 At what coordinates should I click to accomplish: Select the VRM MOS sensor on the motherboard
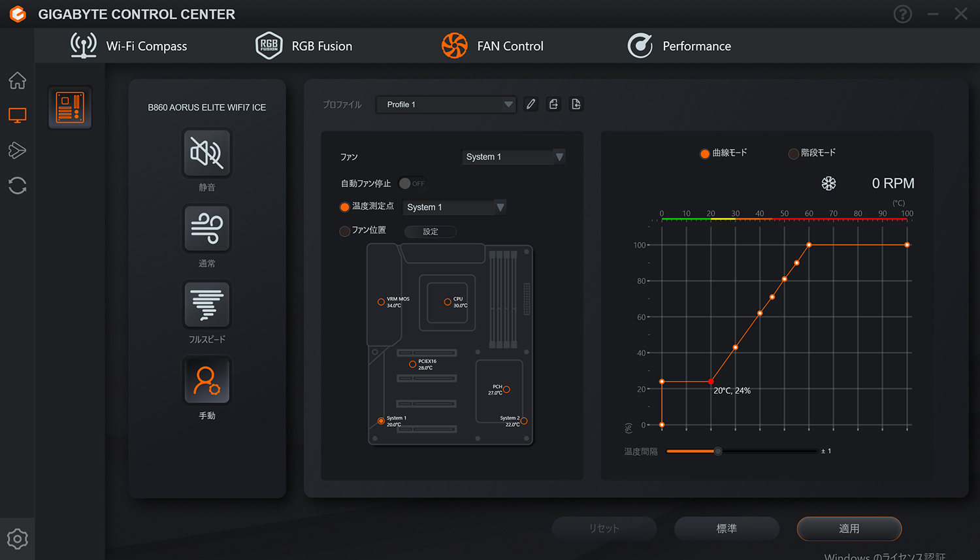(381, 302)
